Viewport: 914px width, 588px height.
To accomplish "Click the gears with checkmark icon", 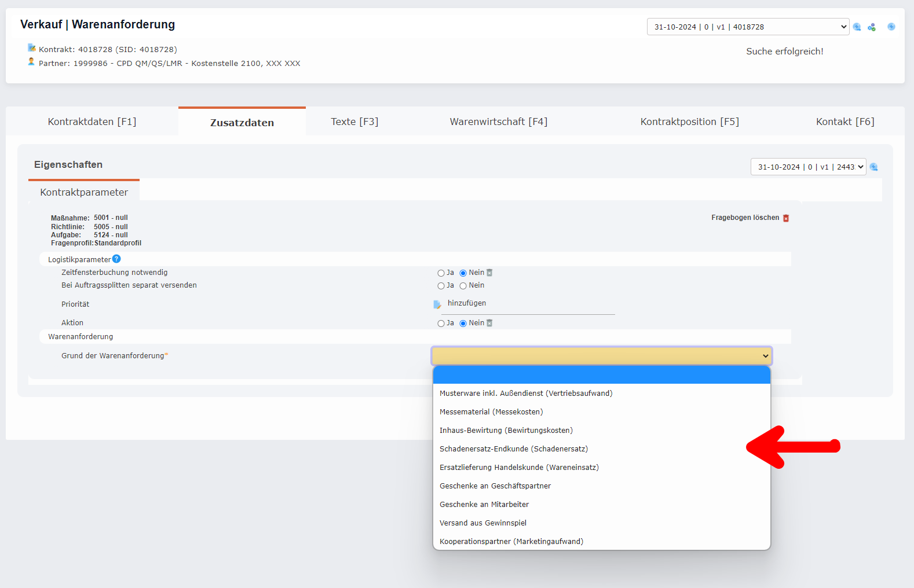I will click(x=872, y=27).
